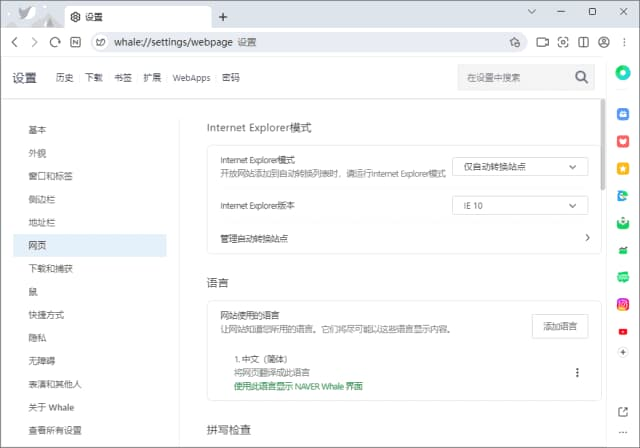Click the 添加语言 button

559,326
